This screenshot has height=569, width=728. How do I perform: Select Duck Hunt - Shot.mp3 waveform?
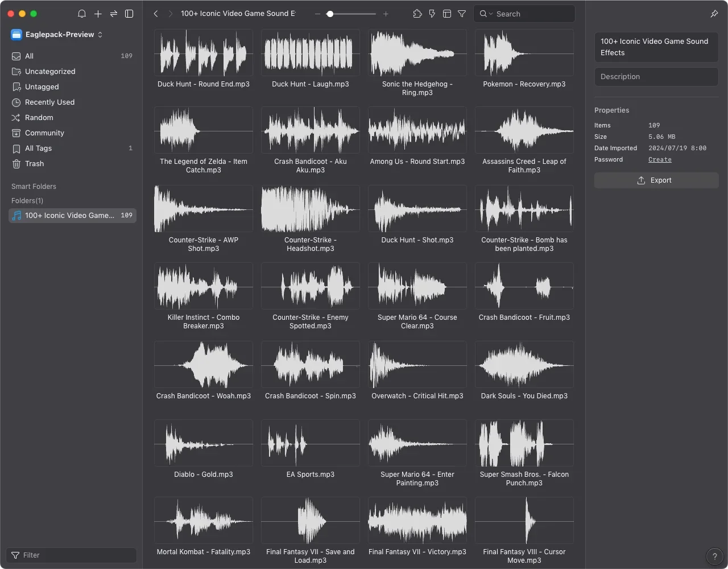[417, 209]
